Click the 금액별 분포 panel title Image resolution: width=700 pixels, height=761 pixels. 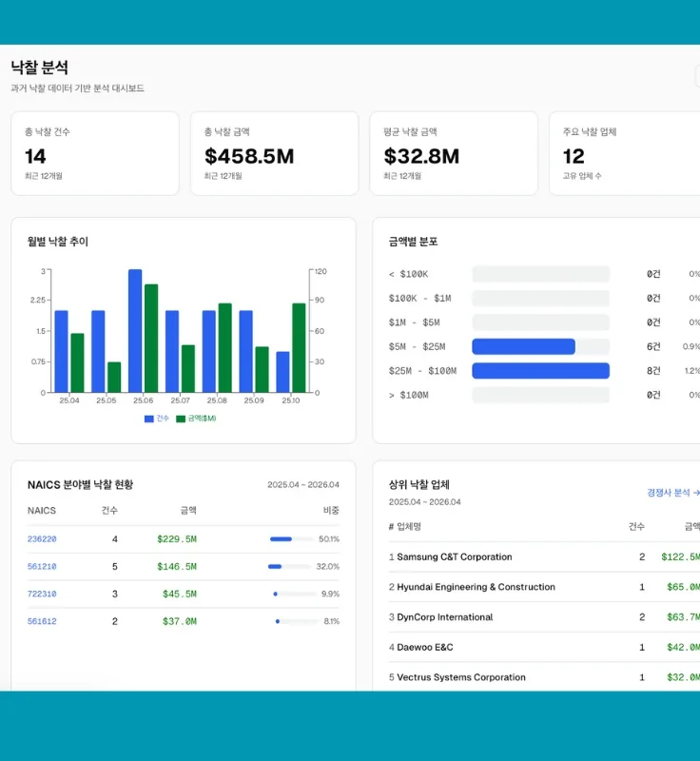(x=414, y=242)
